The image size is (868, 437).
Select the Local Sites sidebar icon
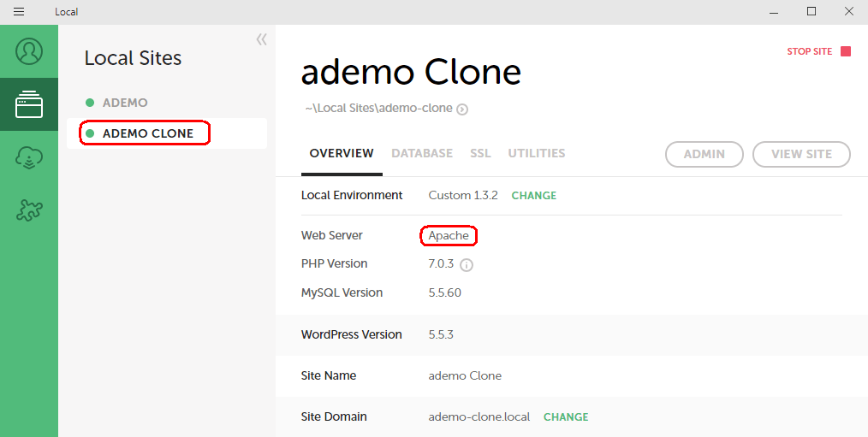pyautogui.click(x=29, y=104)
